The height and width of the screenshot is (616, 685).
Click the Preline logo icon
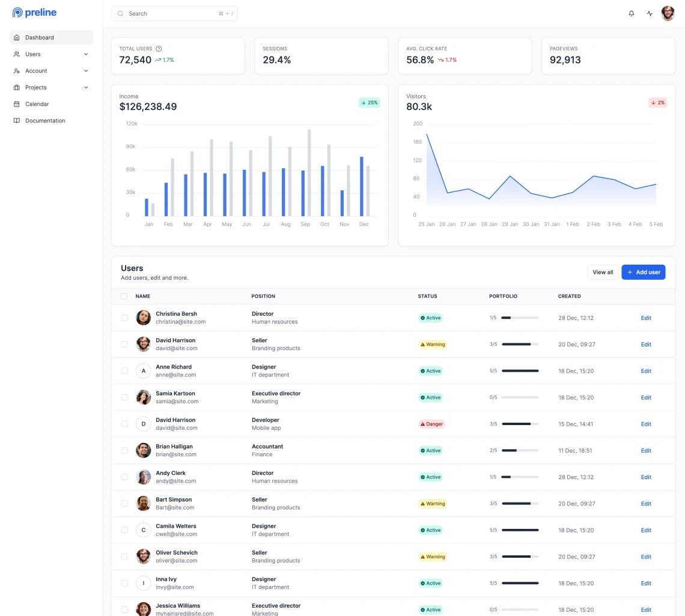coord(17,12)
